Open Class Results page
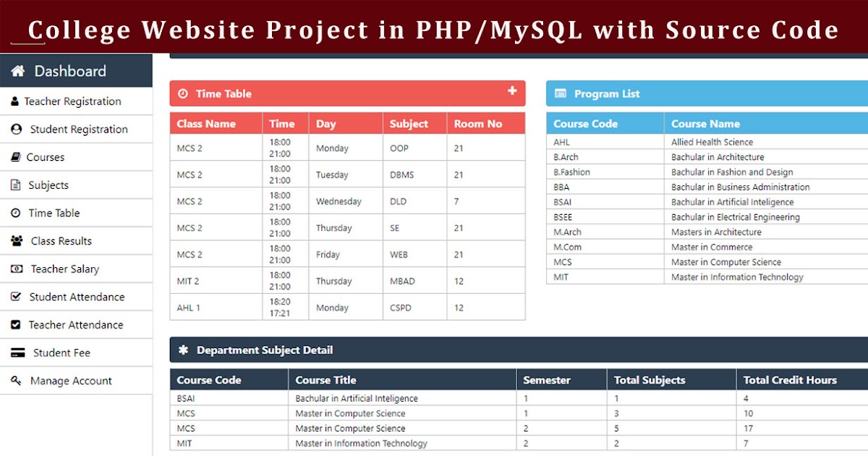 pos(76,241)
